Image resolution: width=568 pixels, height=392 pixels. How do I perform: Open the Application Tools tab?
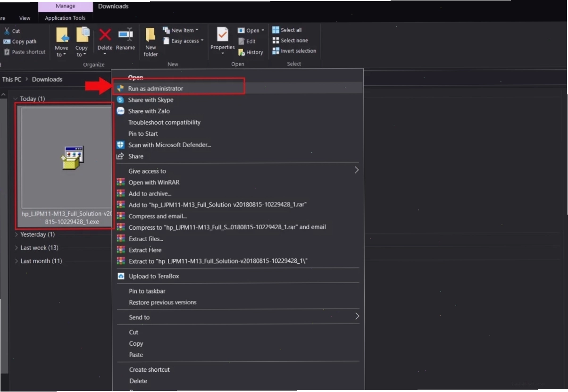(65, 18)
